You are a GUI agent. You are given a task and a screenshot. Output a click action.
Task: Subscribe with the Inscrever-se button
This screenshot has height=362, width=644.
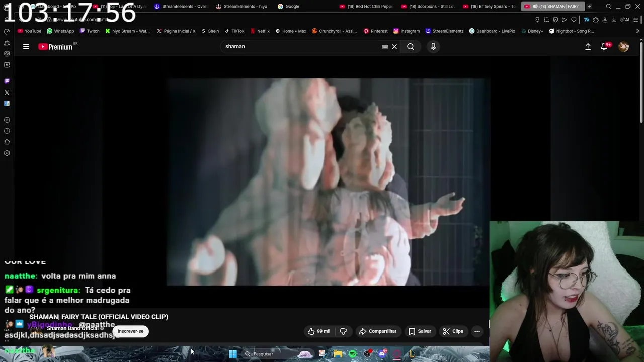[130, 331]
